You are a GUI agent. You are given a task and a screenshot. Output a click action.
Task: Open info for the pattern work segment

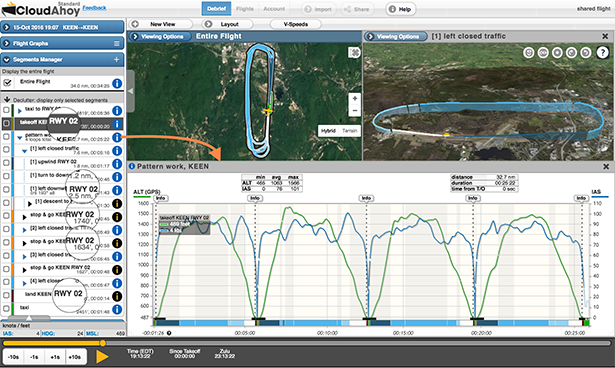(117, 137)
